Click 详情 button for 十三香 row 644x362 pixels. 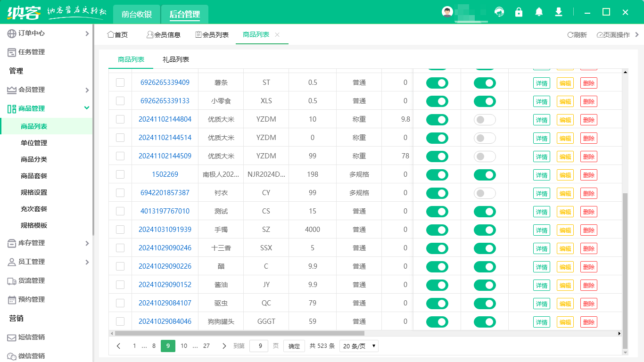pyautogui.click(x=542, y=248)
